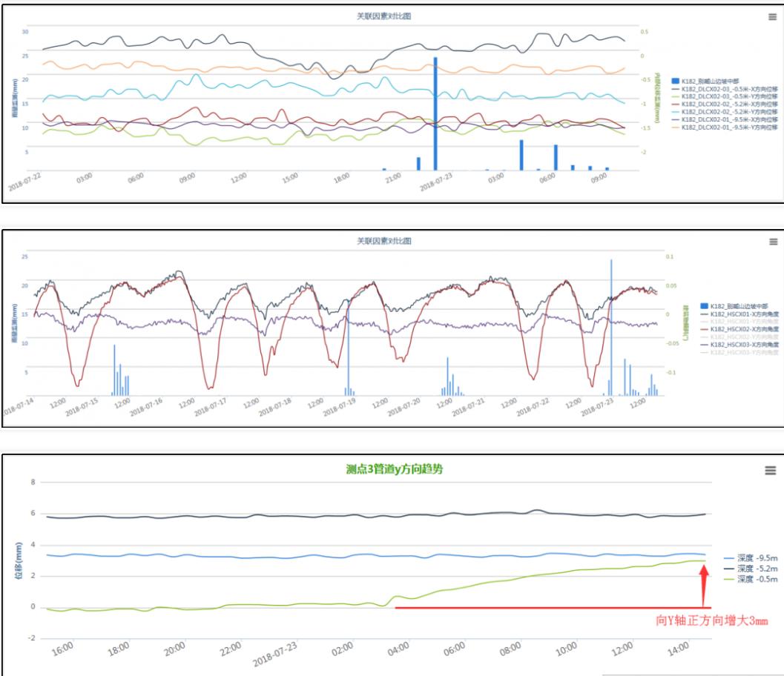Toggle the 深度 -9.5m legend series
784x676 pixels.
(751, 558)
